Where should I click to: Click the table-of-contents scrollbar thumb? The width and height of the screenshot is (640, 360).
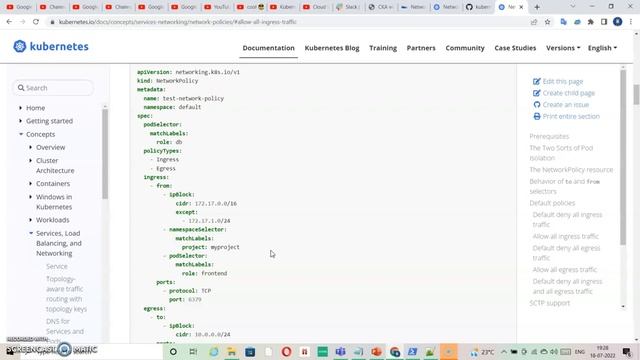point(623,158)
